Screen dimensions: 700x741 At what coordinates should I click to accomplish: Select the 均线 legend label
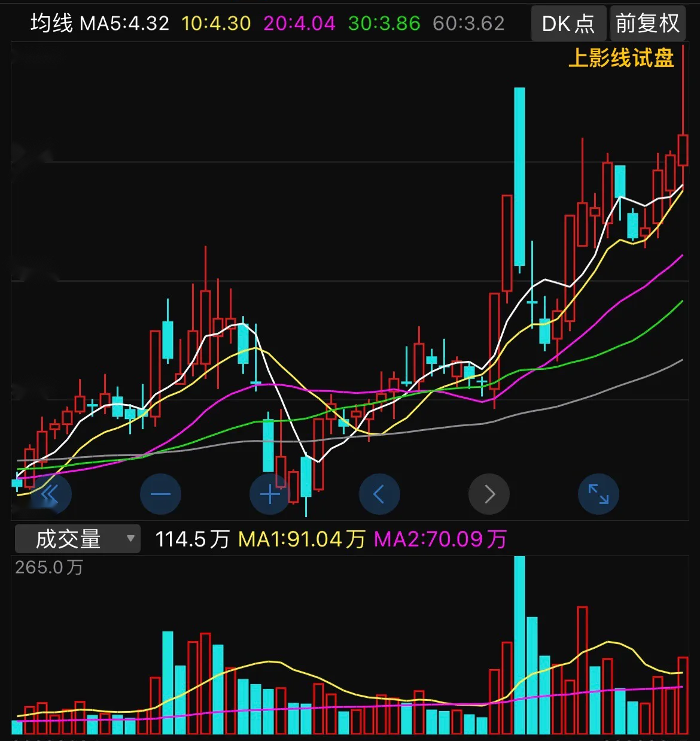pyautogui.click(x=52, y=23)
